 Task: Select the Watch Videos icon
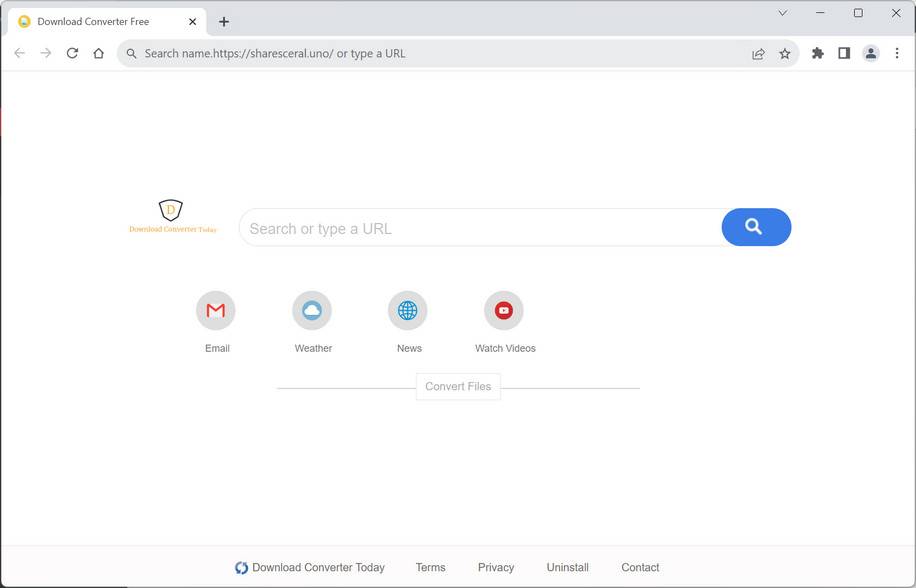pos(504,310)
